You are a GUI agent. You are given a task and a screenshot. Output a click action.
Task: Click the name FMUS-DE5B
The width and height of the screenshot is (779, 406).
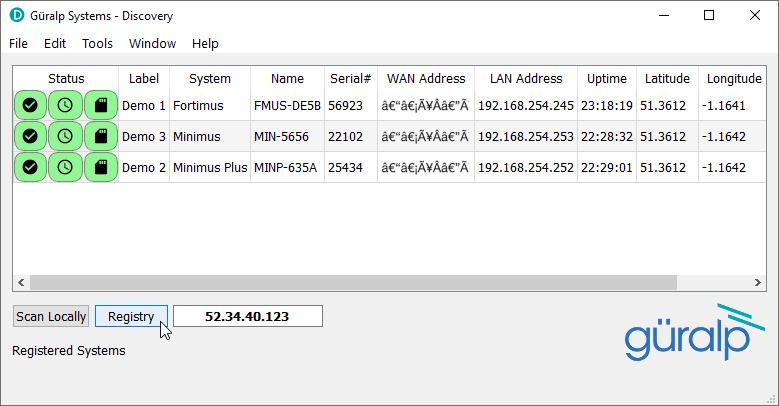point(287,105)
